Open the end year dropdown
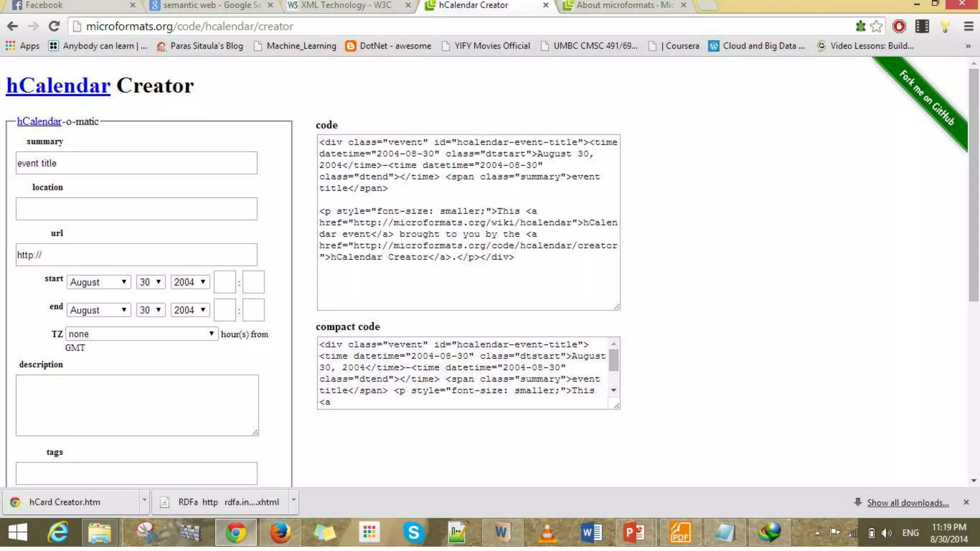Image resolution: width=980 pixels, height=551 pixels. (190, 310)
